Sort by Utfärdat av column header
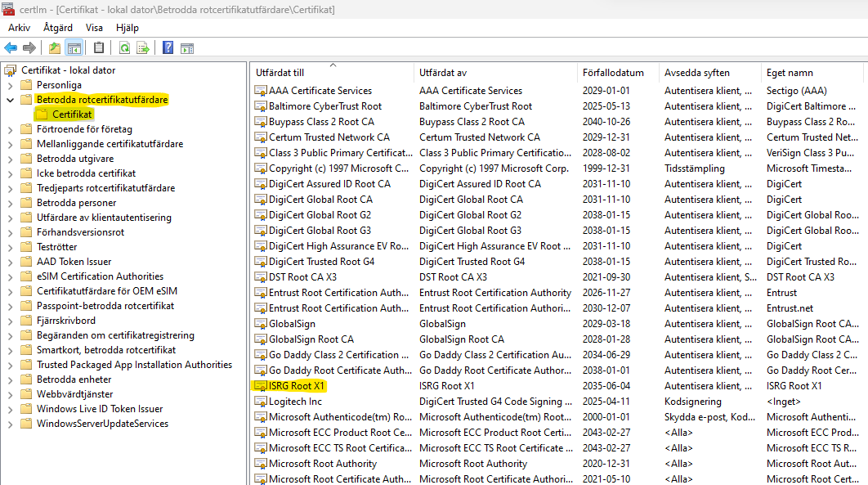Image resolution: width=868 pixels, height=485 pixels. tap(442, 73)
